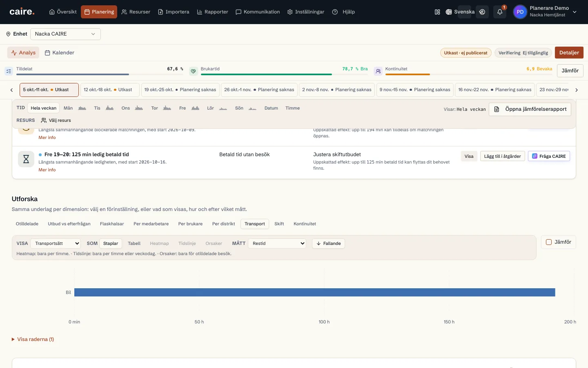588x368 pixels.
Task: Go to previous weeks with left arrow
Action: 11,90
